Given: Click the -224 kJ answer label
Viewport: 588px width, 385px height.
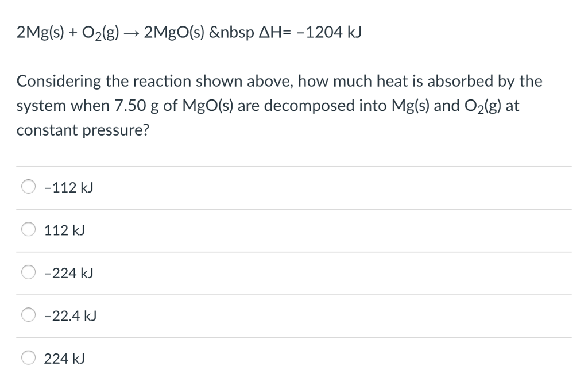Looking at the screenshot, I should pyautogui.click(x=68, y=273).
